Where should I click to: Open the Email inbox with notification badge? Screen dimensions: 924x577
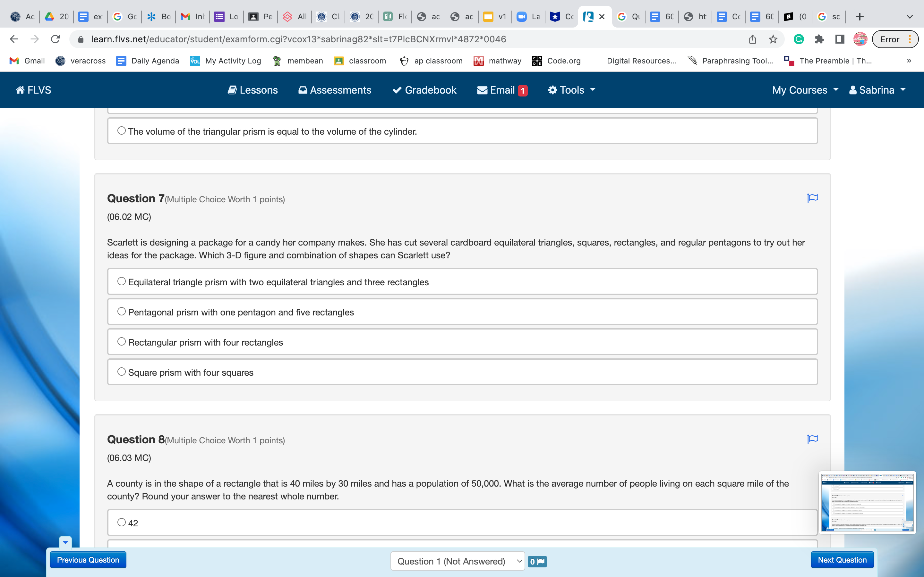pos(502,90)
